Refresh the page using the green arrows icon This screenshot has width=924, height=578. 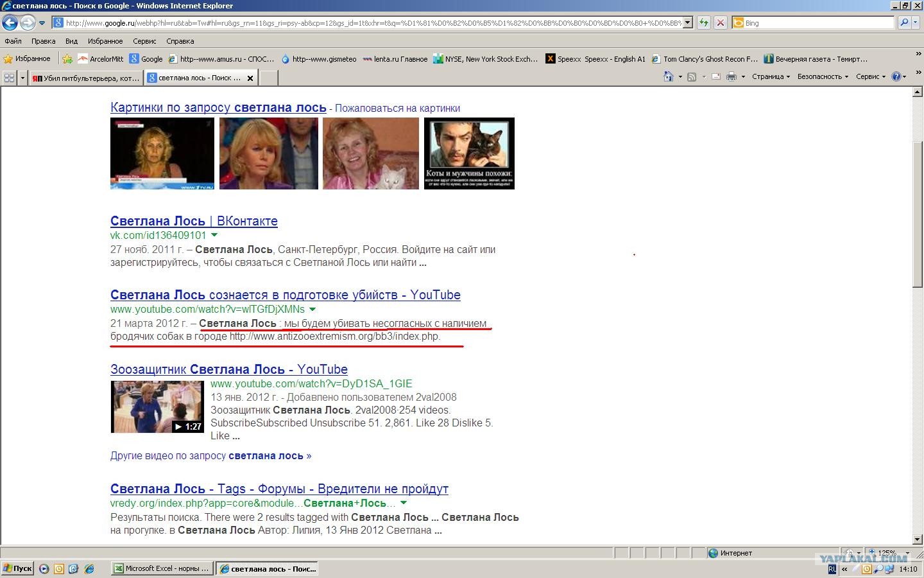click(x=704, y=22)
